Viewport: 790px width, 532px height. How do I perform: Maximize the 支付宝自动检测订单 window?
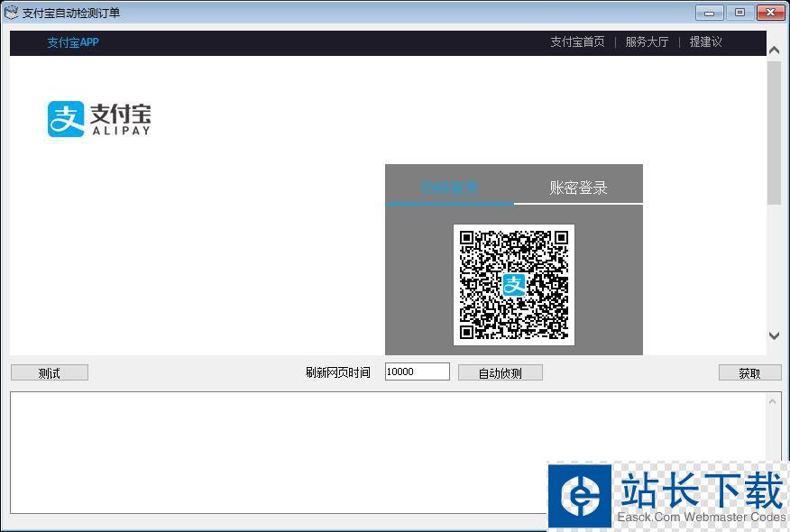739,13
